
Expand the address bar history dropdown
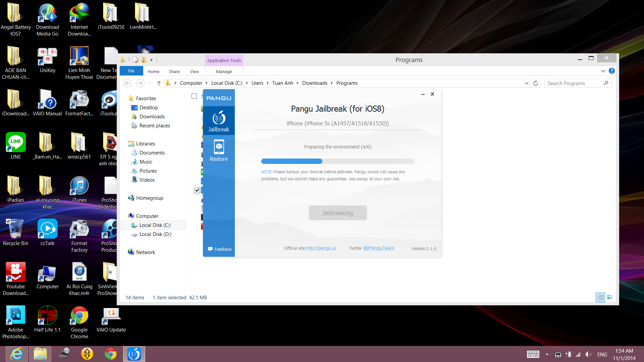point(527,83)
